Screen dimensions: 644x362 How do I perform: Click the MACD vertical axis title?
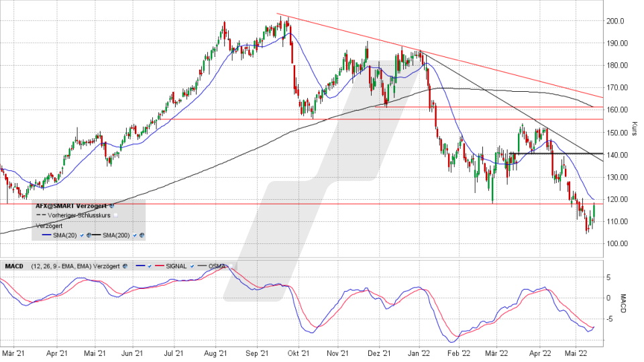click(623, 303)
